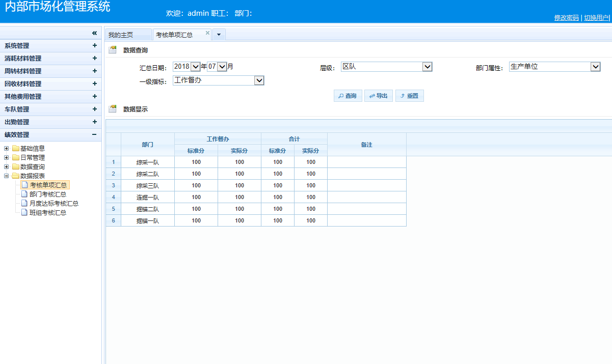The width and height of the screenshot is (612, 364).
Task: Close the 考核单项汇总 tab
Action: (x=207, y=33)
